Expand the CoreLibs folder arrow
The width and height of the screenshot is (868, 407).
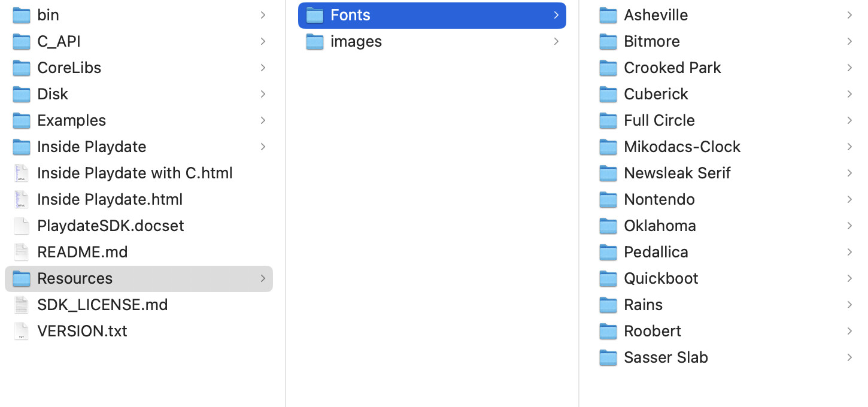pos(263,68)
